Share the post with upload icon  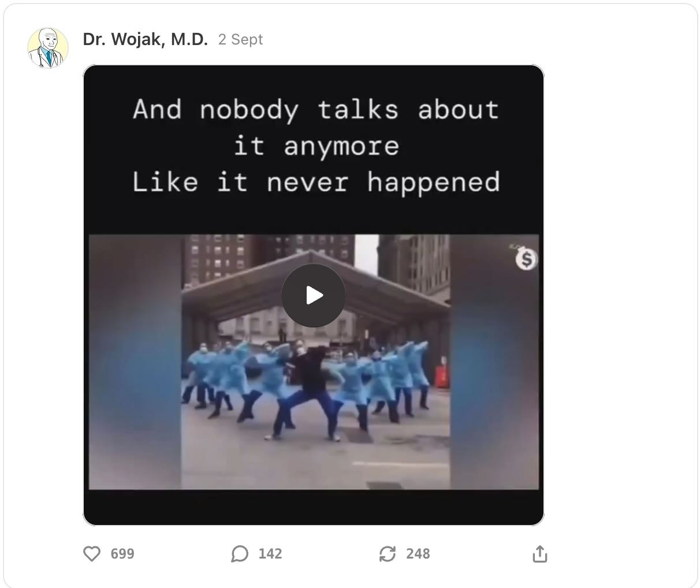pyautogui.click(x=539, y=553)
